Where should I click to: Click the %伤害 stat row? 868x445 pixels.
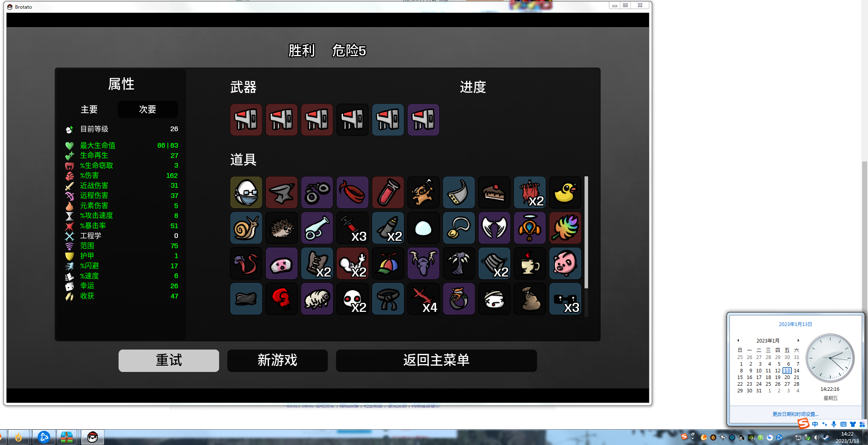121,176
